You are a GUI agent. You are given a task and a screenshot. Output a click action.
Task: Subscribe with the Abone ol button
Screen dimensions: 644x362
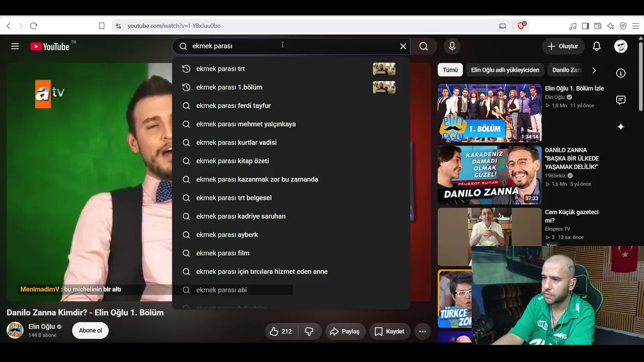(91, 330)
